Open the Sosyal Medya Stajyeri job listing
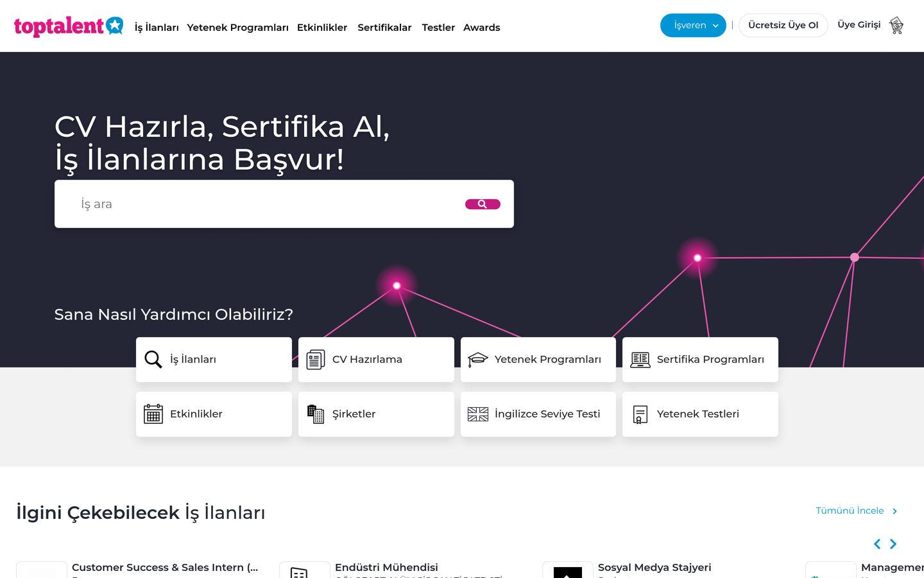Image resolution: width=924 pixels, height=578 pixels. click(x=654, y=567)
